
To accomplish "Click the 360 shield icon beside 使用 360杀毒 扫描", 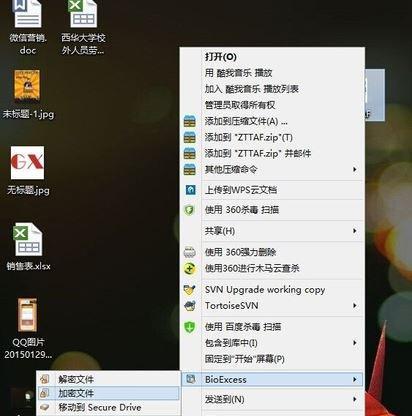I will (x=189, y=210).
